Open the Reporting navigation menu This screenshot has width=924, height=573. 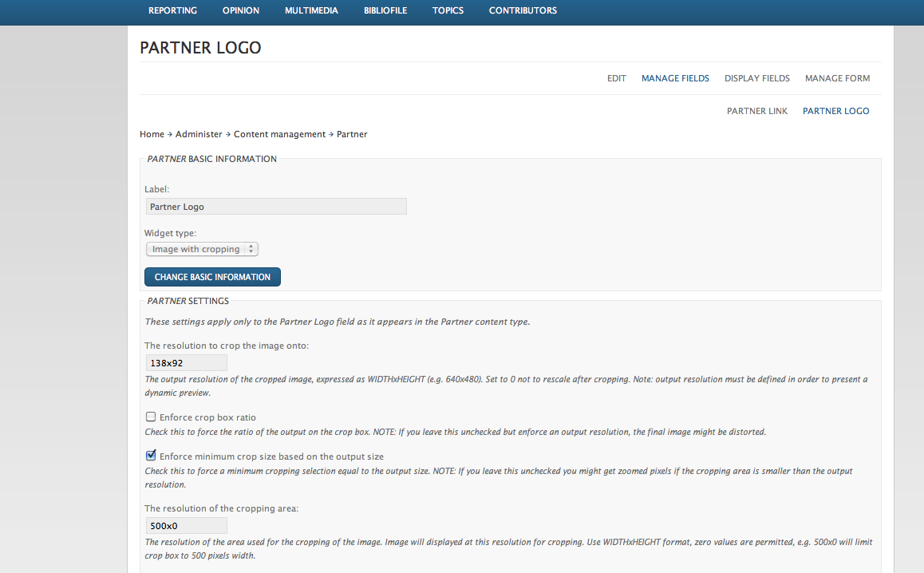coord(172,10)
